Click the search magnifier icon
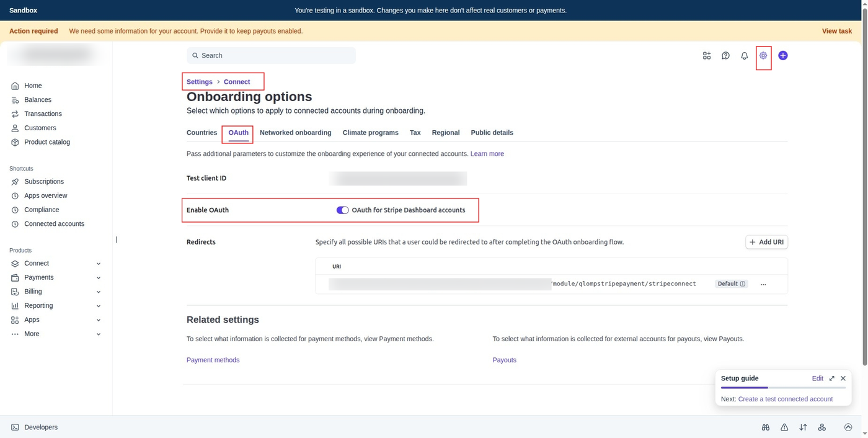 pyautogui.click(x=195, y=56)
